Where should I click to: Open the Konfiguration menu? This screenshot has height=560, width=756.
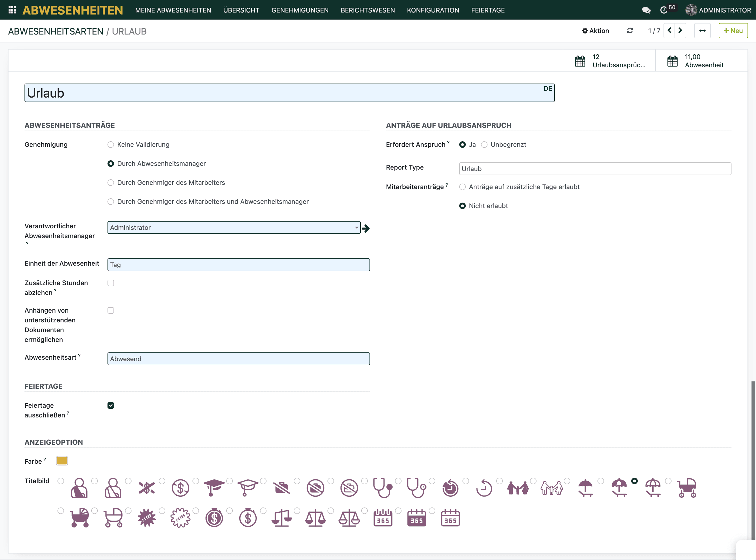433,10
